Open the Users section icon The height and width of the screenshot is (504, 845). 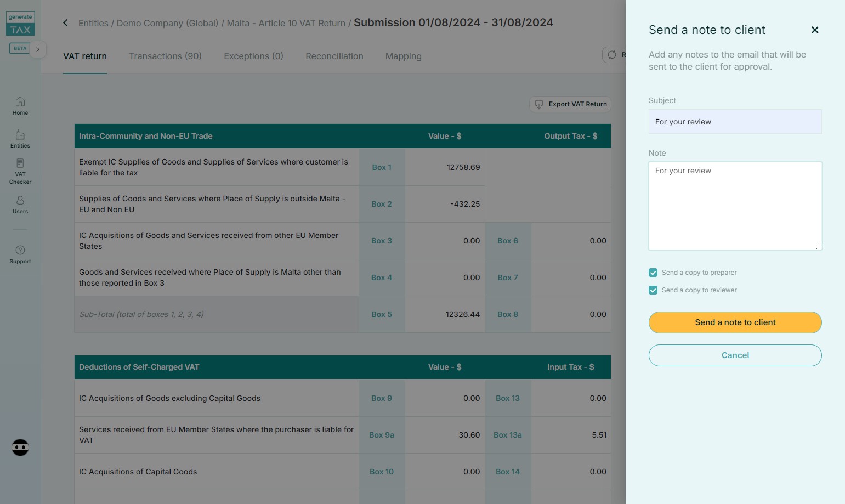click(x=20, y=204)
